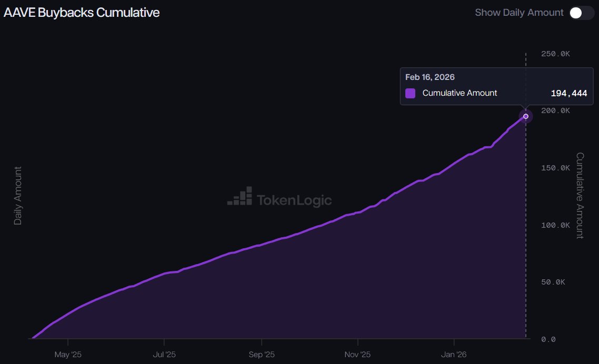The image size is (599, 364).
Task: Click the purple Cumulative Amount legend swatch
Action: 410,93
